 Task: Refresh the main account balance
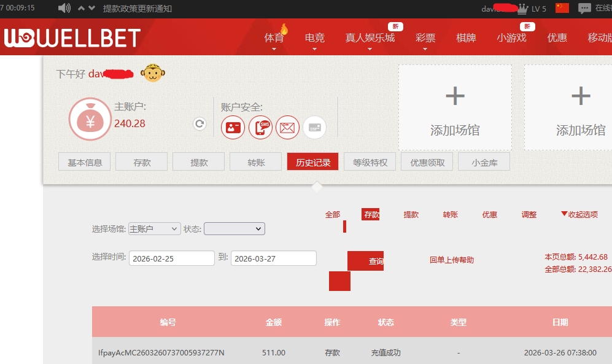[x=199, y=124]
